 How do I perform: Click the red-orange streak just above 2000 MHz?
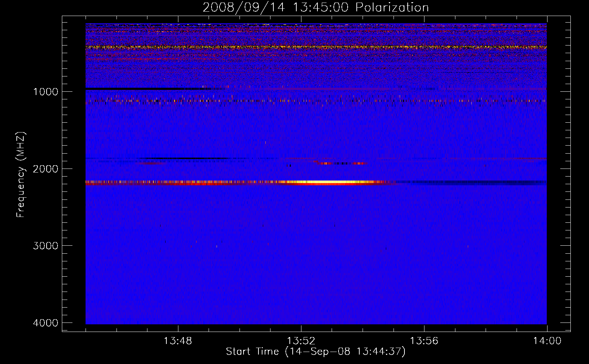coord(340,163)
